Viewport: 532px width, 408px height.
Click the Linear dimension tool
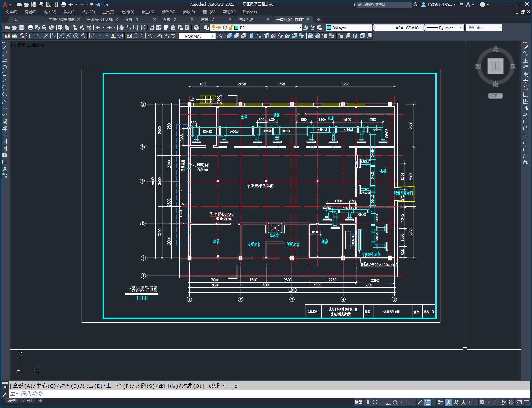(32, 36)
